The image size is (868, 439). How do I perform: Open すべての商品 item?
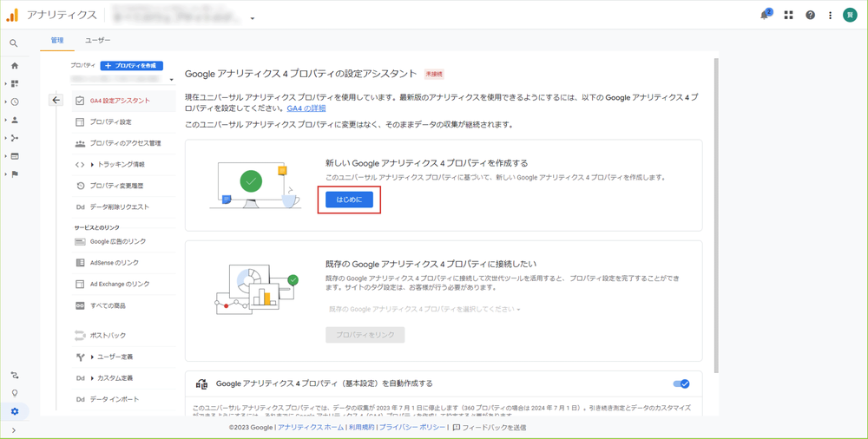[x=123, y=305]
